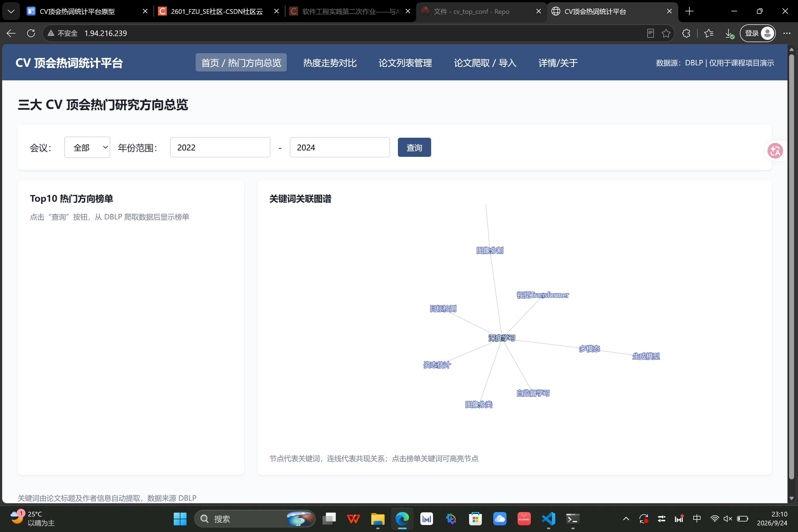Go back with the browser back arrow
This screenshot has width=798, height=532.
[11, 33]
